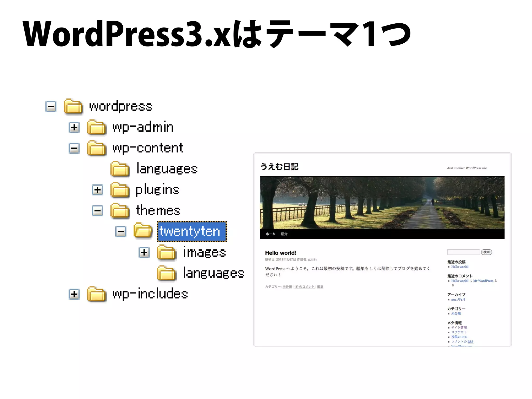Viewport: 532px width, 399px height.
Task: Click the うえむ日記 site title
Action: pyautogui.click(x=279, y=167)
